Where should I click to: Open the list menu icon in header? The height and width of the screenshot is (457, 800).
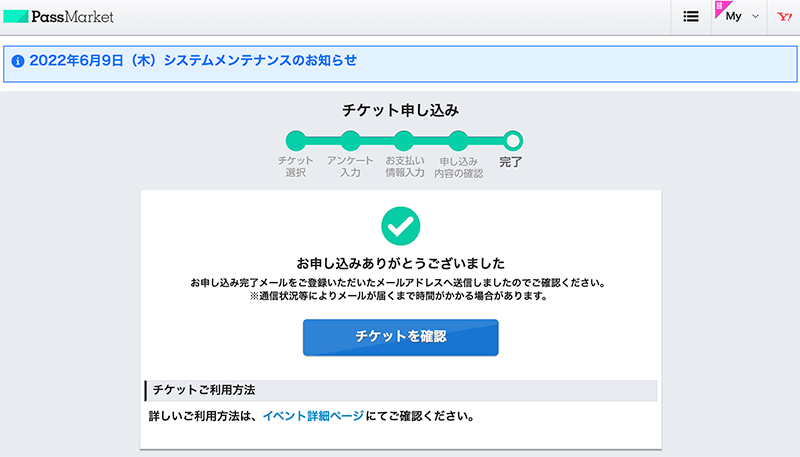point(691,17)
